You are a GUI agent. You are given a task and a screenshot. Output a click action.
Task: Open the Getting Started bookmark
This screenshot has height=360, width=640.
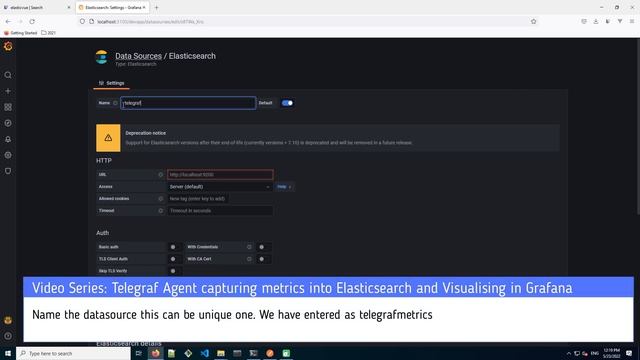tap(20, 33)
